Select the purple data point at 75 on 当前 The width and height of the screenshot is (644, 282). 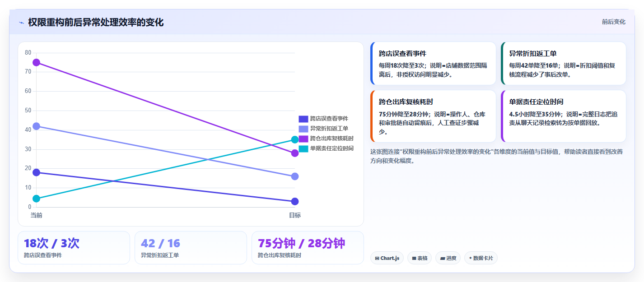(x=37, y=62)
